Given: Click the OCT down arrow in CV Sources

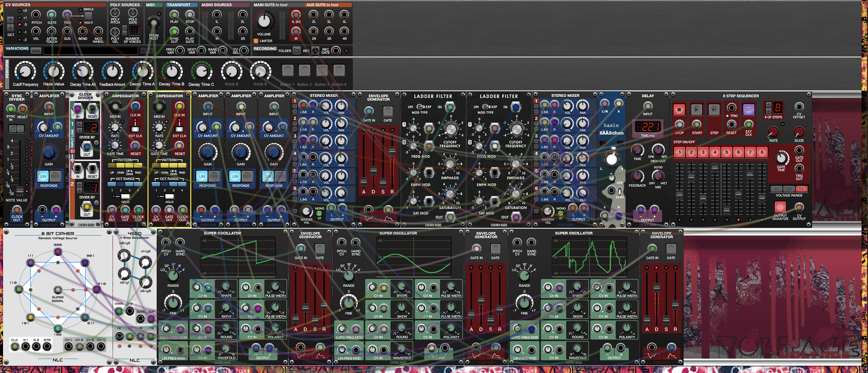Looking at the screenshot, I should pyautogui.click(x=10, y=28).
